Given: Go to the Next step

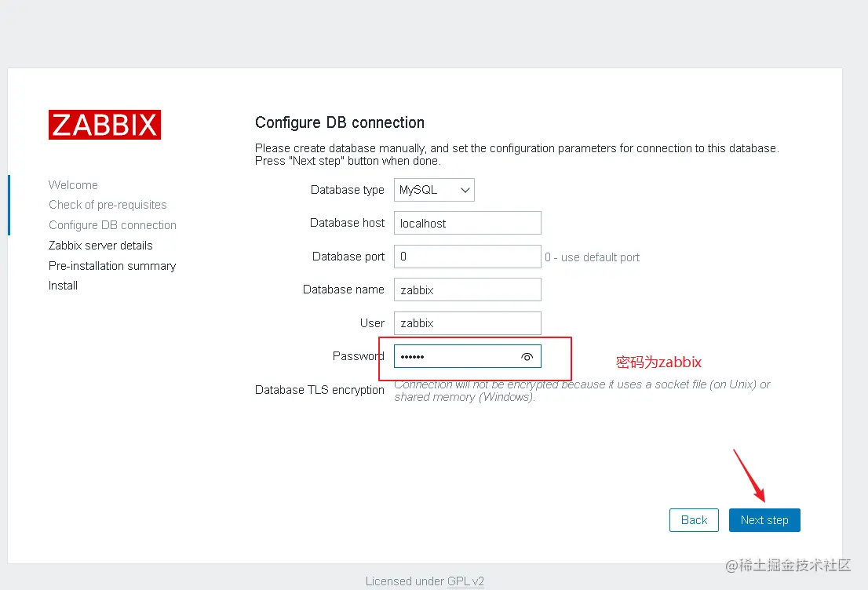Looking at the screenshot, I should click(x=764, y=520).
